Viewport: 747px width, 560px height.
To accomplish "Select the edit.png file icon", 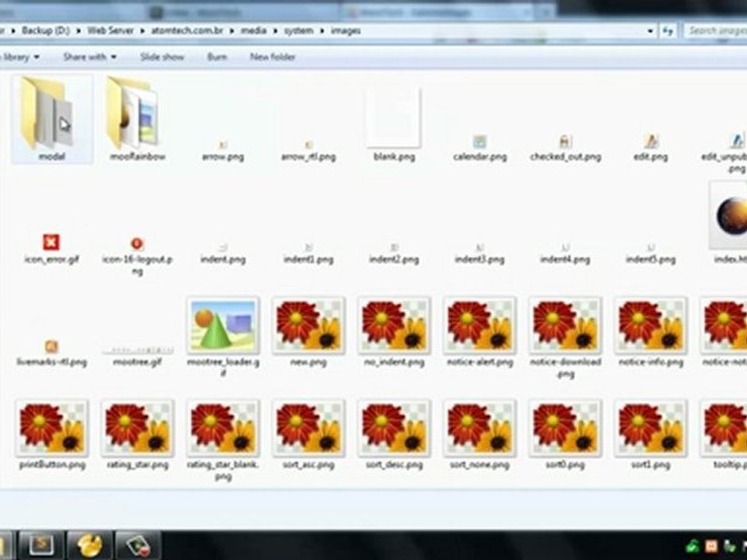I will pos(651,142).
